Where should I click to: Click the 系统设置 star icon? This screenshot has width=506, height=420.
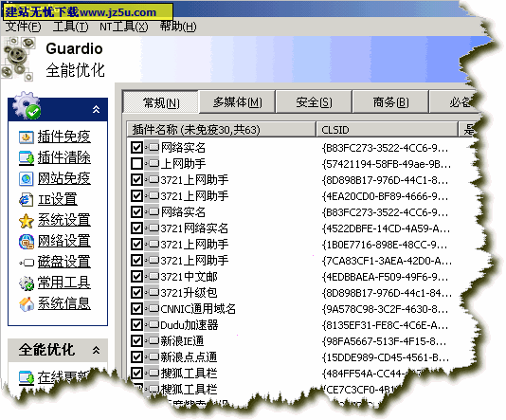[27, 221]
